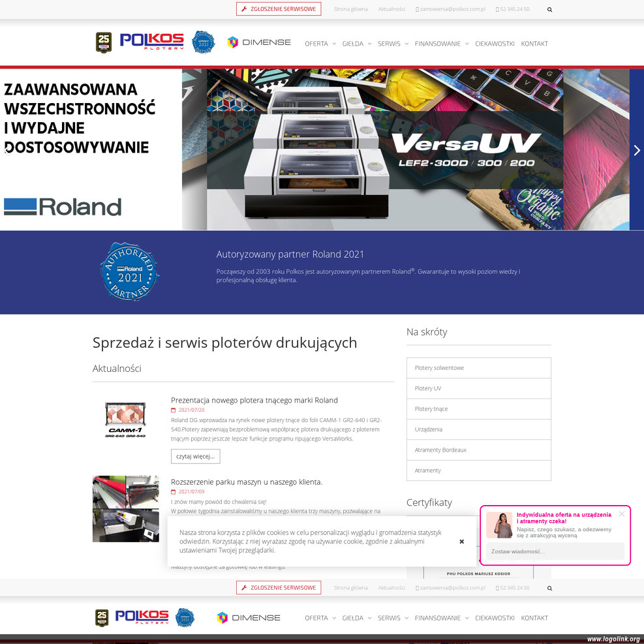Screen dimensions: 644x644
Task: Click the Roland logo on the banner
Action: (x=63, y=207)
